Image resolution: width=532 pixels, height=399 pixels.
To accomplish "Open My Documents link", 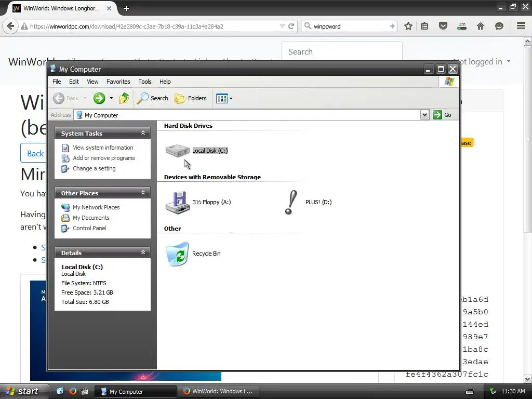I will [91, 218].
